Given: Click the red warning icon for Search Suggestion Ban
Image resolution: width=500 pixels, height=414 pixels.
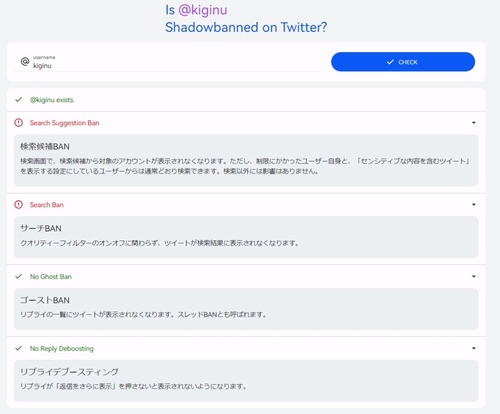Looking at the screenshot, I should 19,123.
